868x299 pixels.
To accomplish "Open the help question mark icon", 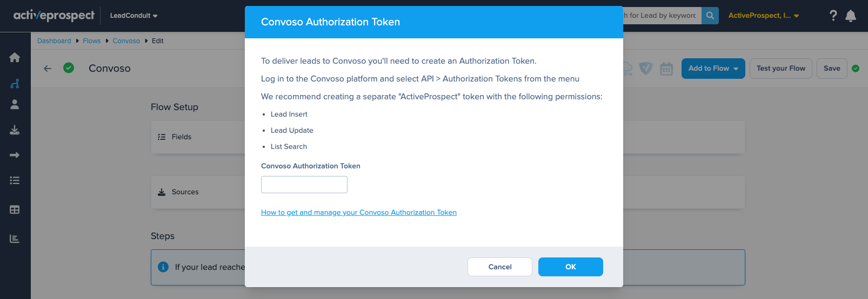I will [x=833, y=16].
